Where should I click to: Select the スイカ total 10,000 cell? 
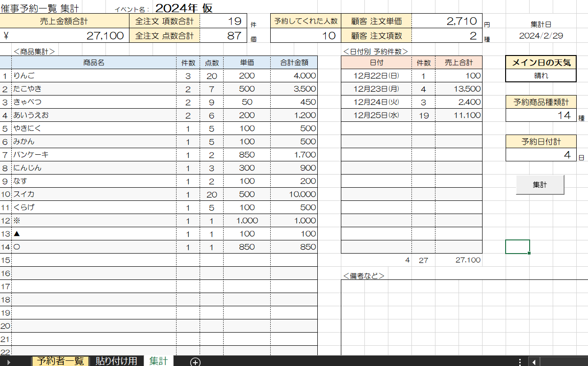[294, 194]
